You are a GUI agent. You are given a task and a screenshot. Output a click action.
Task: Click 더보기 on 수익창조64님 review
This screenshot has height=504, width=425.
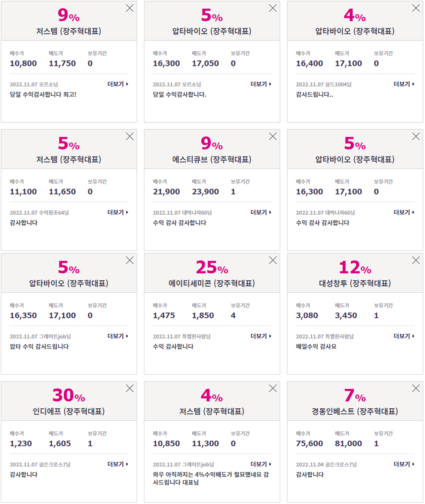click(x=118, y=212)
